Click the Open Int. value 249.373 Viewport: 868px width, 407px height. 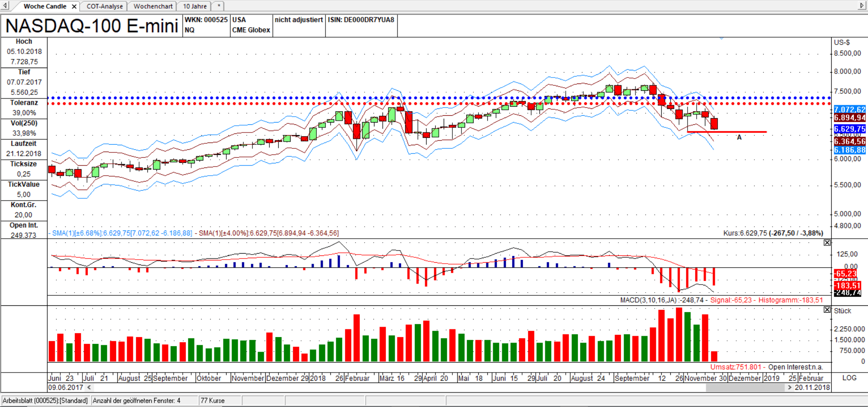point(24,235)
